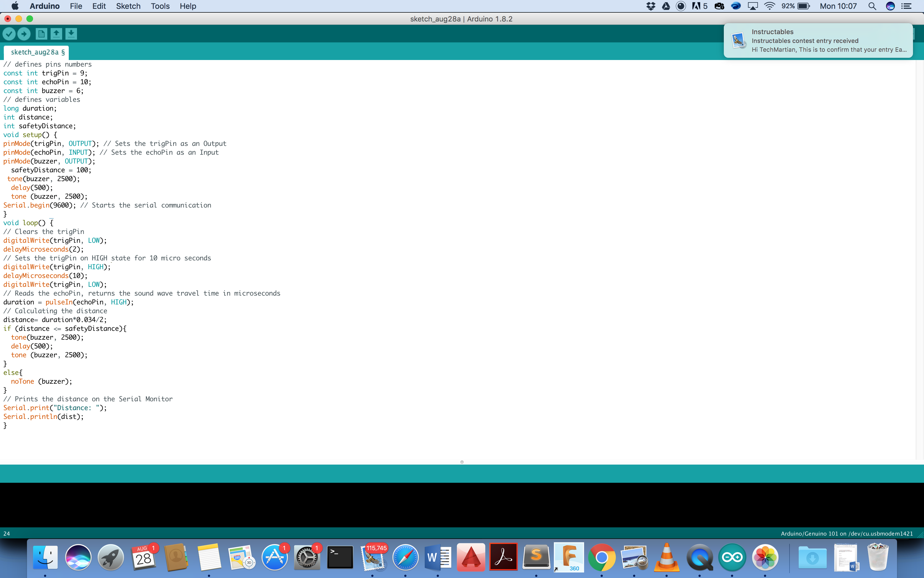This screenshot has height=578, width=924.
Task: Open the Tools menu
Action: [160, 6]
